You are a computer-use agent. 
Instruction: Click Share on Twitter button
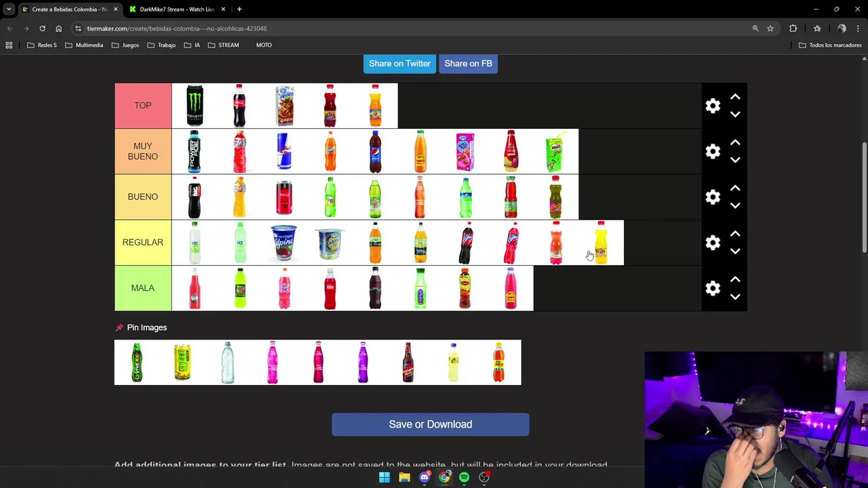[399, 63]
